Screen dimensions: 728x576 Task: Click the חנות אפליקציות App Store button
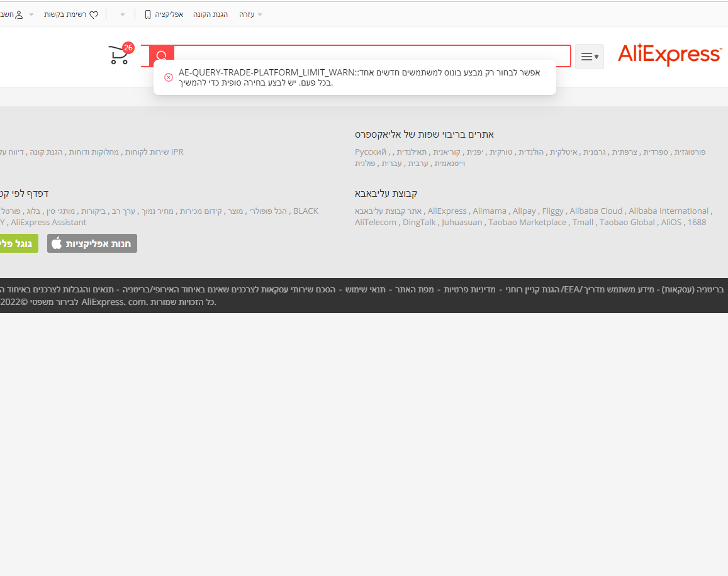click(x=92, y=243)
